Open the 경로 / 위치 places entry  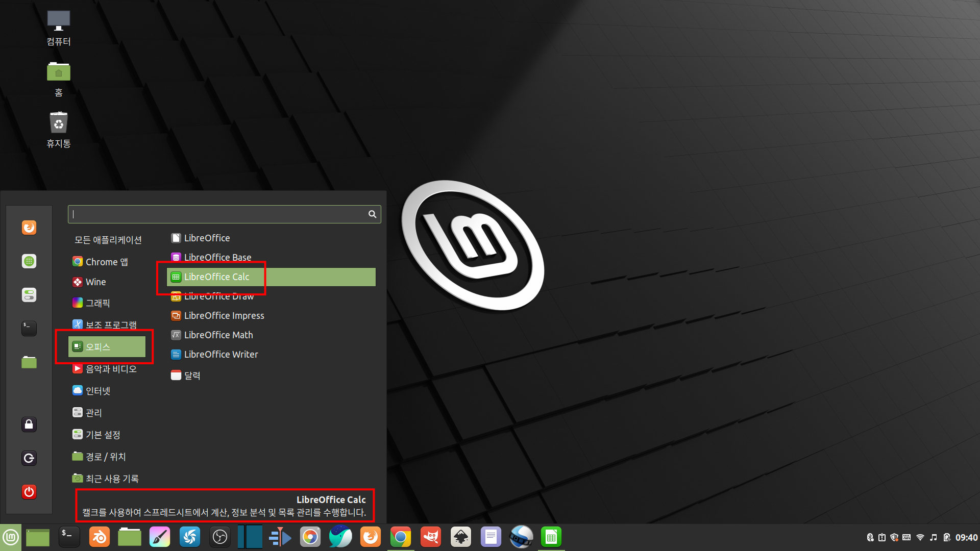click(x=107, y=457)
